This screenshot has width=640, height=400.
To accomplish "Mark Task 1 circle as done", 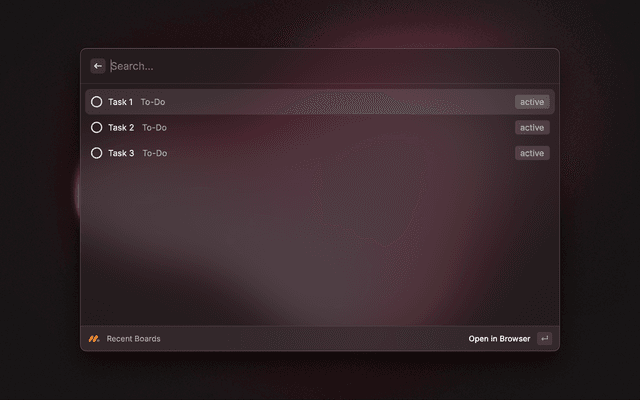I will click(x=97, y=102).
